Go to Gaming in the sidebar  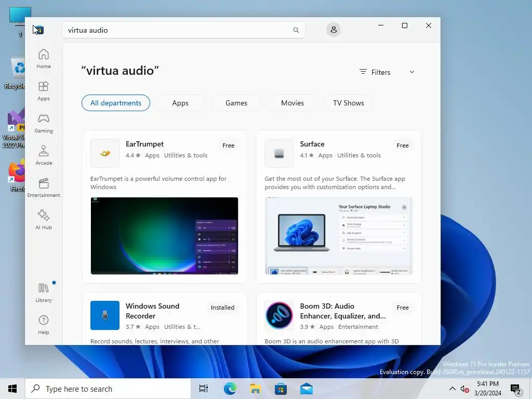pyautogui.click(x=44, y=123)
